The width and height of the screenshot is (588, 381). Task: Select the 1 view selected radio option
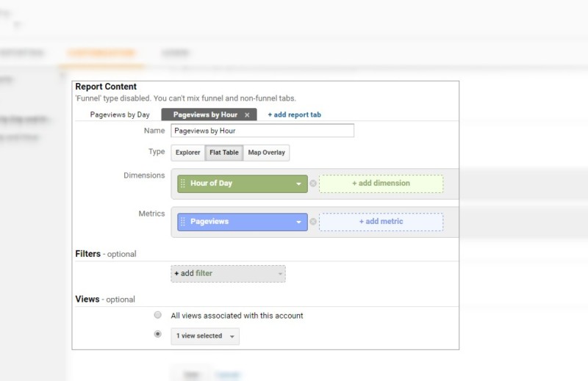tap(157, 334)
